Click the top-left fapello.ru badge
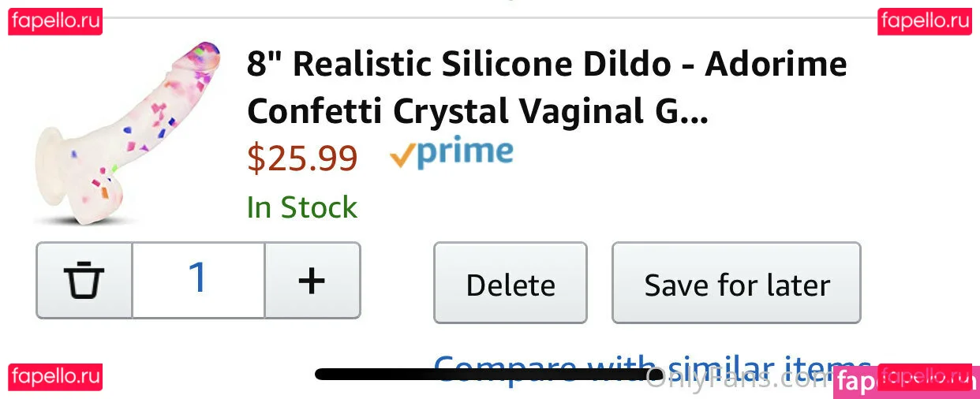Viewport: 980px width, 399px height. [x=55, y=21]
